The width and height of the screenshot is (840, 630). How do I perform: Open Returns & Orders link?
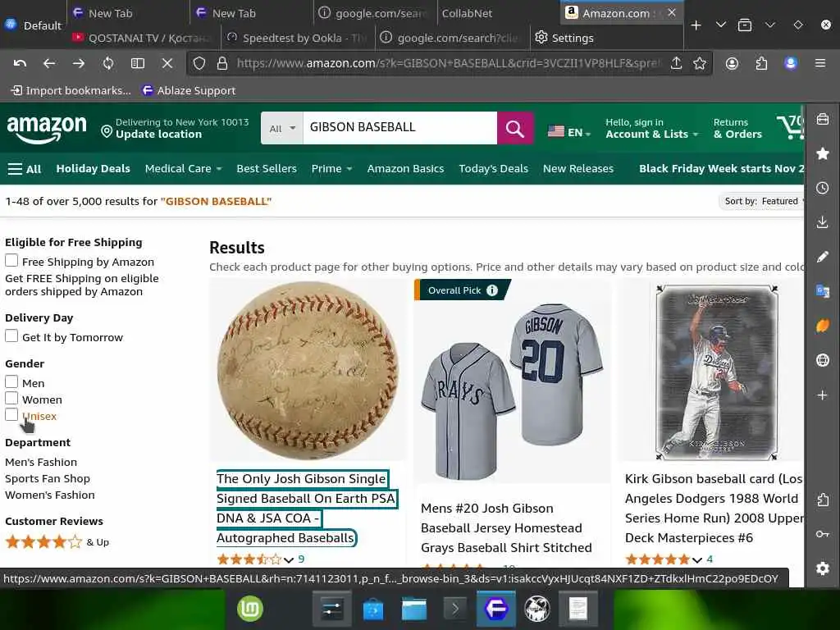point(737,129)
